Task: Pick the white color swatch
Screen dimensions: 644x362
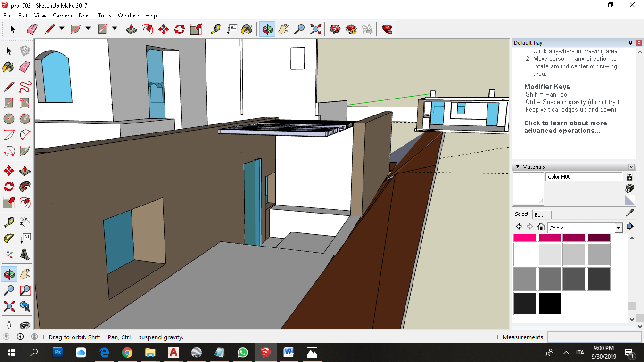Action: (x=525, y=255)
